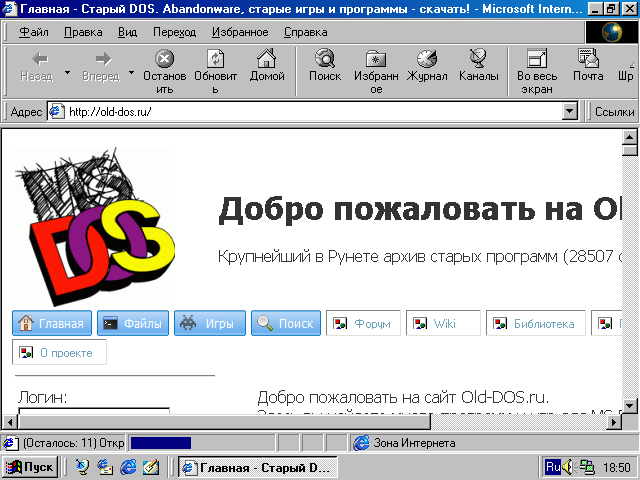Follow the О проекте link

[x=59, y=352]
